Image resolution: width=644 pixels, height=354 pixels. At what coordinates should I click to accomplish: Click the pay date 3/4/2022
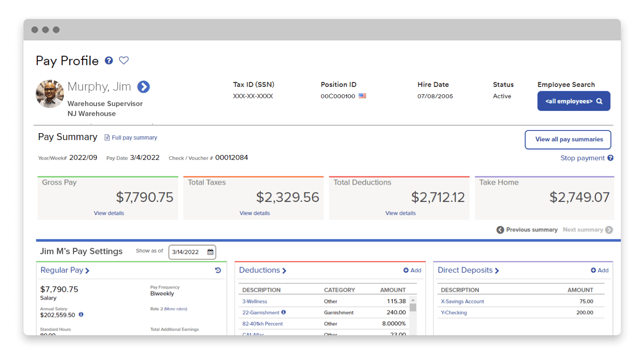[145, 158]
